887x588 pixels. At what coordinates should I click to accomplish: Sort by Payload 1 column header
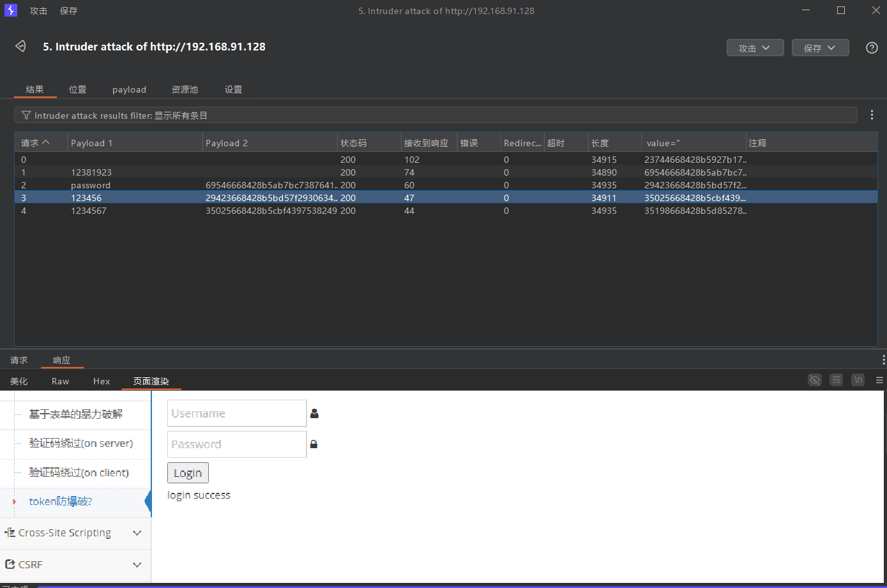(x=135, y=143)
